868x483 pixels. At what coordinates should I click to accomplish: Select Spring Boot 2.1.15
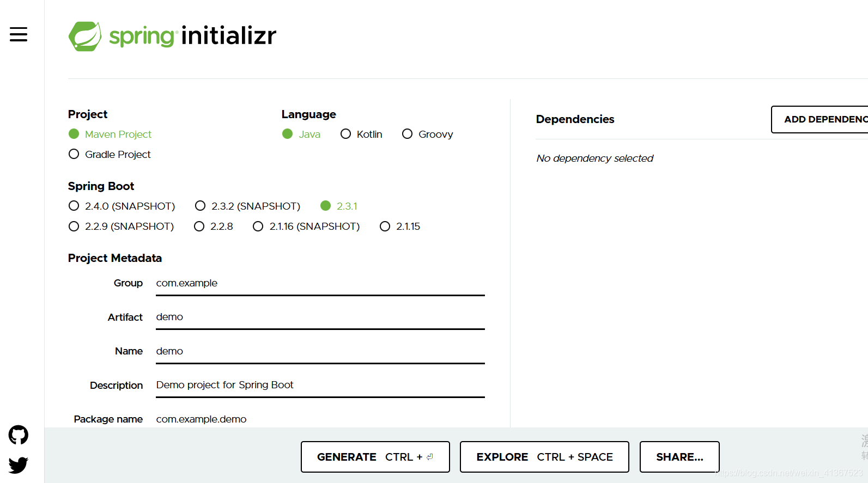(x=400, y=226)
